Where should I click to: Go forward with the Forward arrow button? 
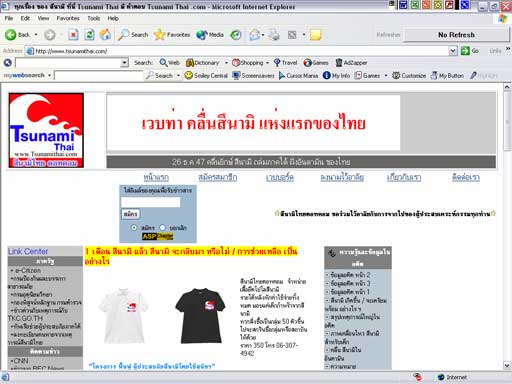pos(50,35)
